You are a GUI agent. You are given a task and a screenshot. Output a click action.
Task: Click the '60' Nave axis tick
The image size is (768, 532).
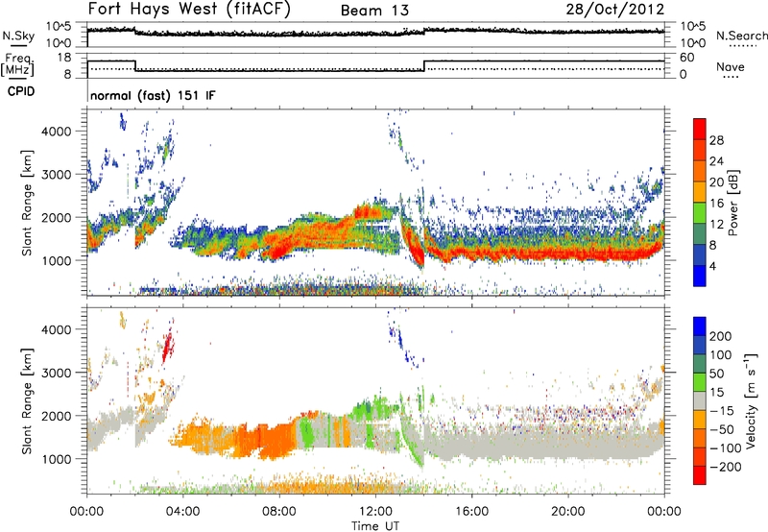[687, 58]
